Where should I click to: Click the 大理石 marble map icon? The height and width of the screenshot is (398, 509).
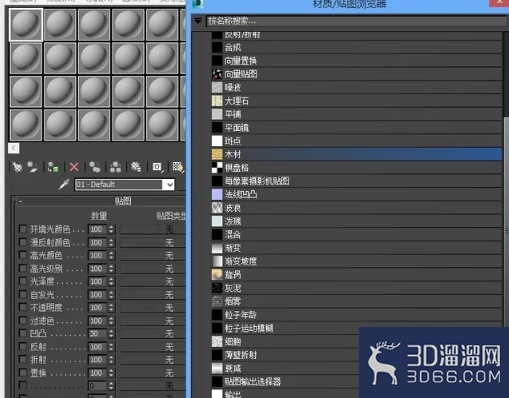coord(217,101)
